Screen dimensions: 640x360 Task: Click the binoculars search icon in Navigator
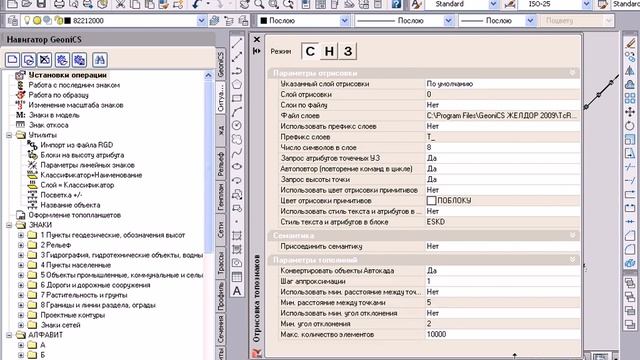pyautogui.click(x=100, y=60)
